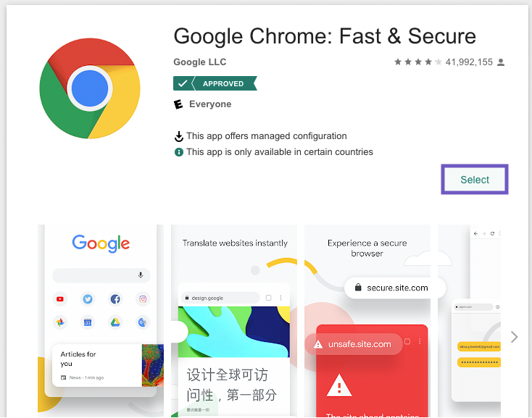The width and height of the screenshot is (532, 418).
Task: Click the YouTube shortcut icon in screenshot
Action: (x=60, y=299)
